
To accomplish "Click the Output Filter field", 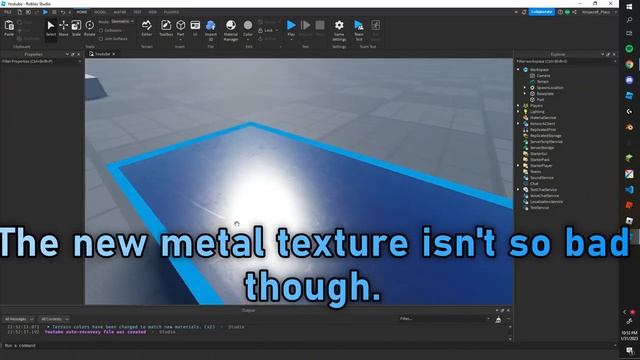I will click(x=444, y=319).
